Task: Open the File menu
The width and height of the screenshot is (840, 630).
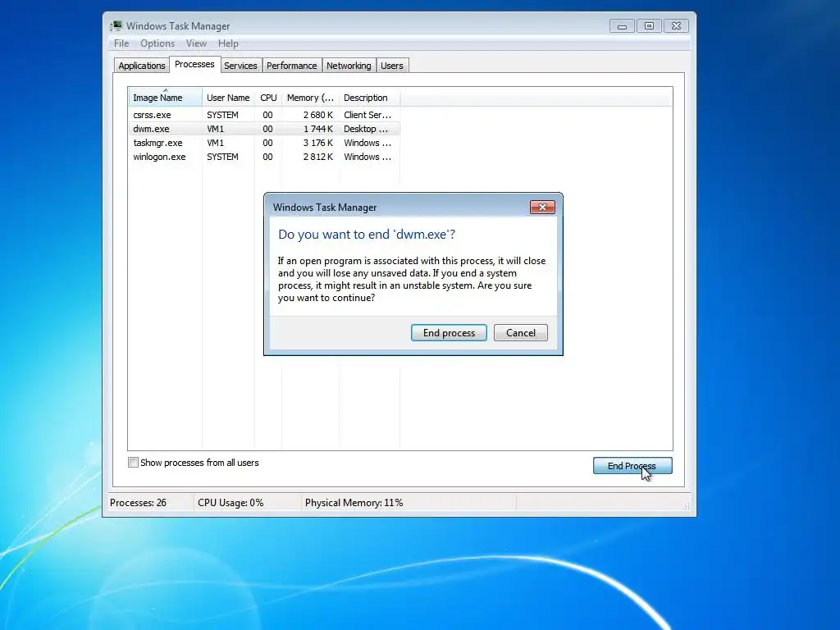Action: click(x=121, y=43)
